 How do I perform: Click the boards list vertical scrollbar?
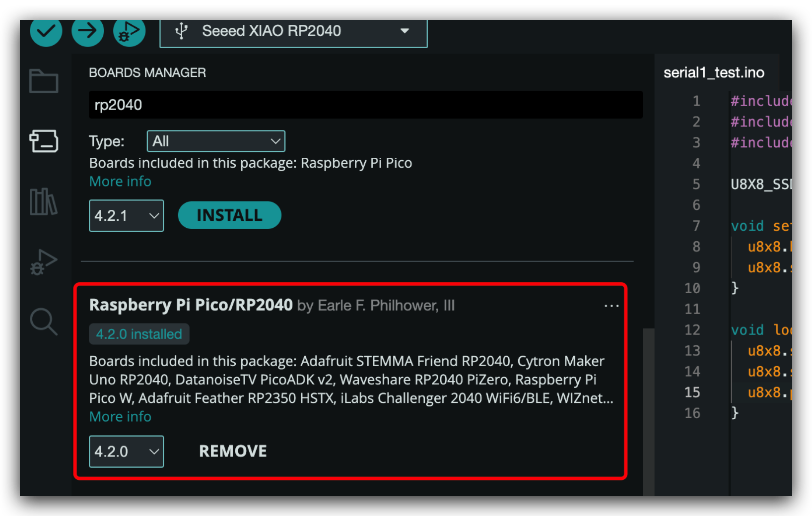(x=648, y=412)
